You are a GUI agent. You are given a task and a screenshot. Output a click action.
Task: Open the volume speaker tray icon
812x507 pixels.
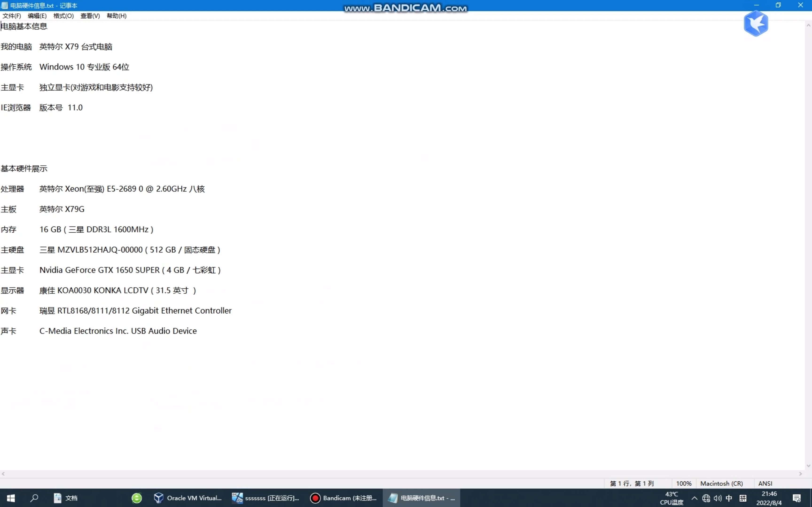(718, 498)
